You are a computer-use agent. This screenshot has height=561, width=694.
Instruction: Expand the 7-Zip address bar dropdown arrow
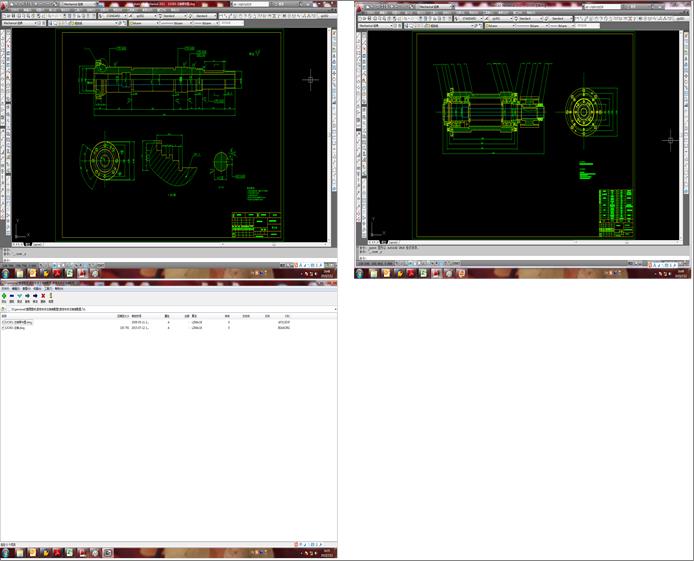335,309
